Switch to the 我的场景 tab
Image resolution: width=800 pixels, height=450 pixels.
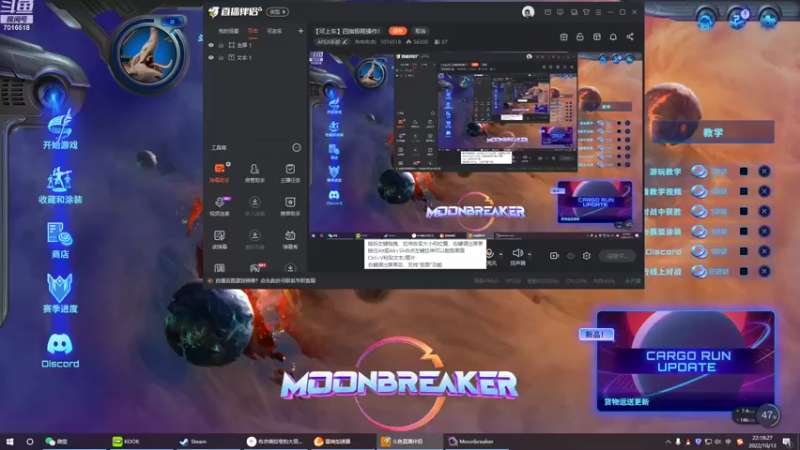point(229,31)
